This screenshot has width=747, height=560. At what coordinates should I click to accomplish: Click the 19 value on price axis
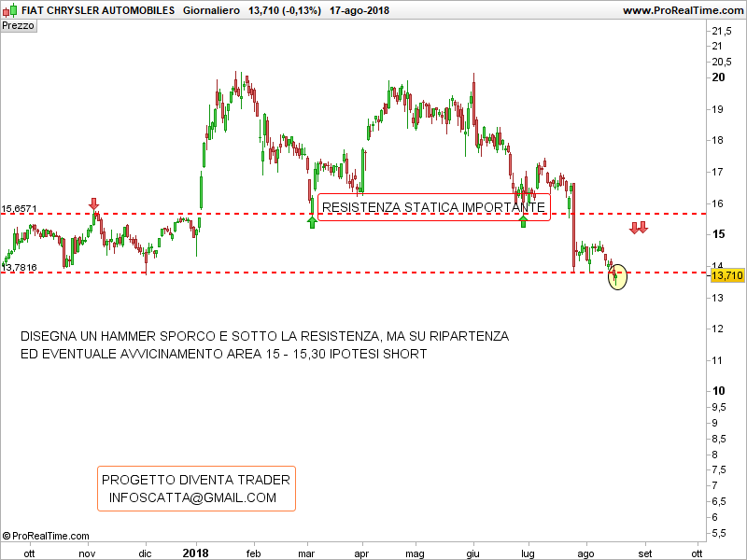717,109
